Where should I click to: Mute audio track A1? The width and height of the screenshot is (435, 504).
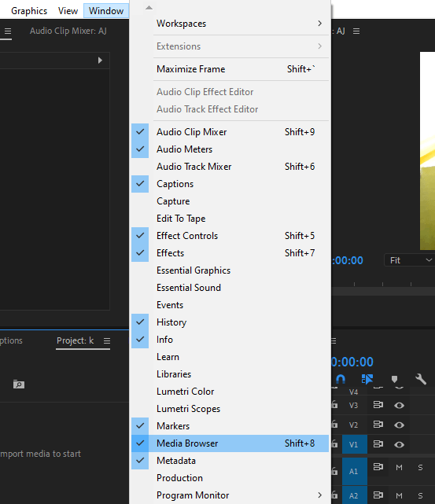(x=399, y=468)
